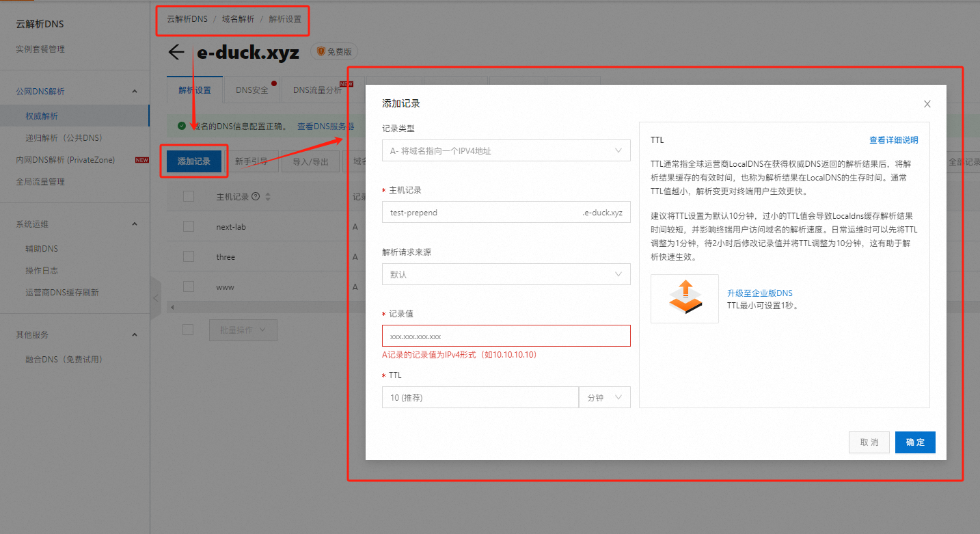This screenshot has width=980, height=534.
Task: Collapse the 公网DNS解析 sidebar section
Action: click(x=135, y=92)
